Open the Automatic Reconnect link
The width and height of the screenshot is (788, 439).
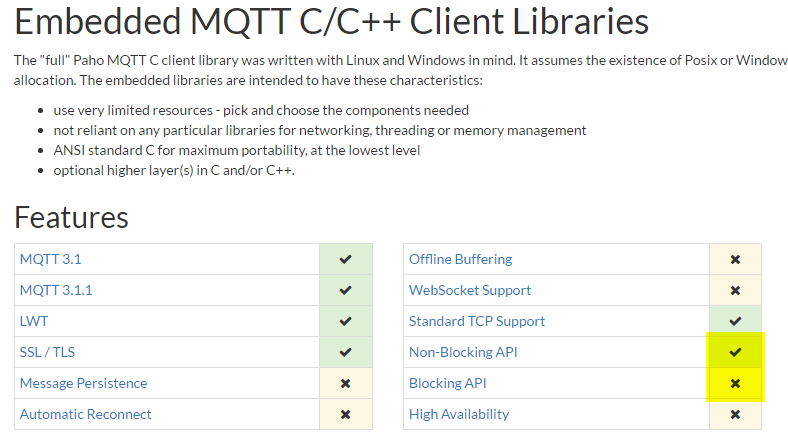[86, 414]
